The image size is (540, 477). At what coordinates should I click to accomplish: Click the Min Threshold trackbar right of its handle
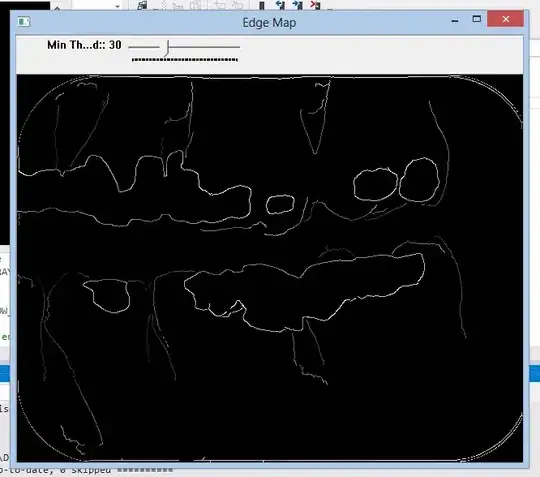point(205,47)
